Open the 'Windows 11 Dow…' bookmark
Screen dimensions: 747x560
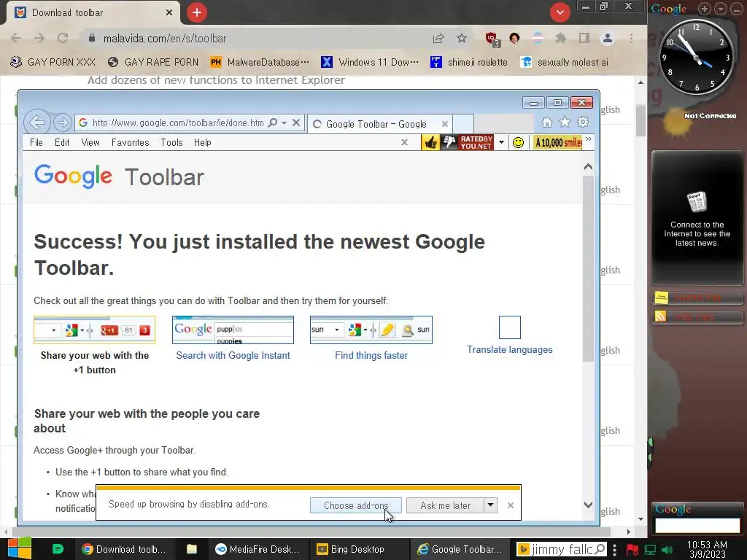[370, 62]
